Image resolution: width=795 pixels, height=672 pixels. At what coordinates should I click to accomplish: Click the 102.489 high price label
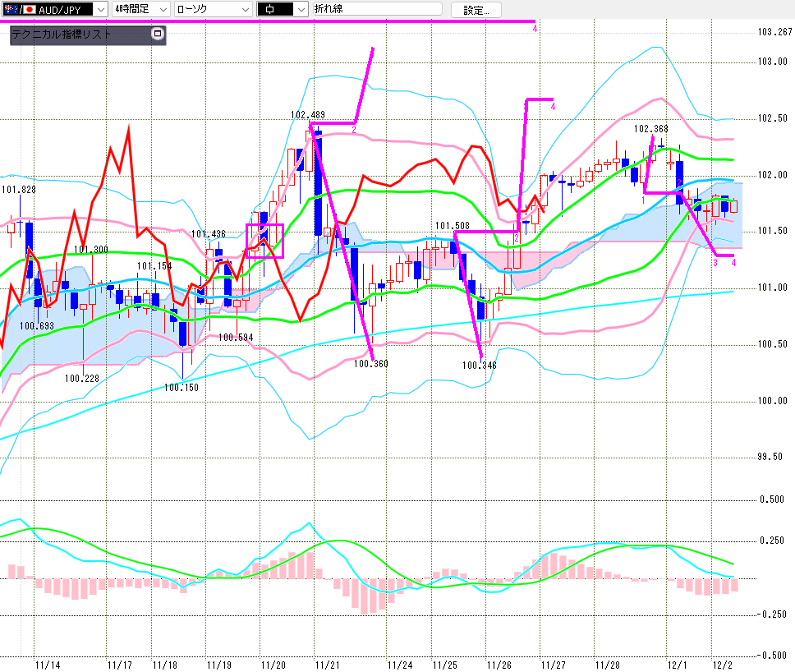click(307, 115)
